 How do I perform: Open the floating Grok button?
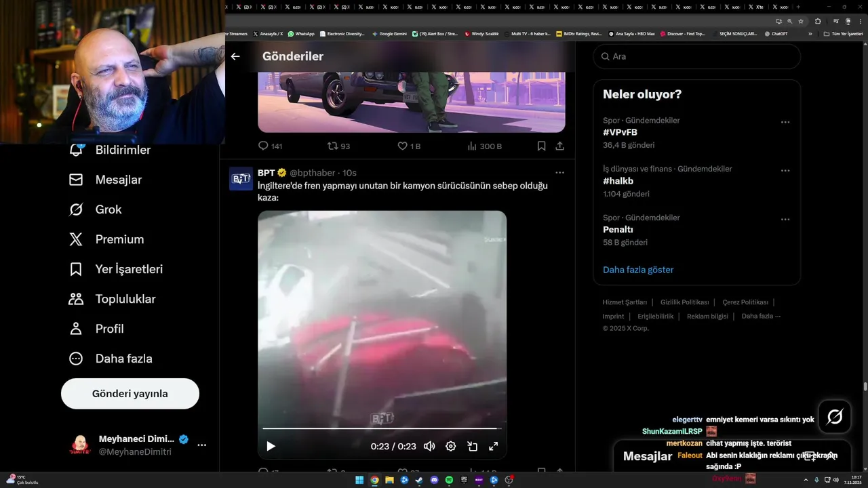tap(835, 417)
